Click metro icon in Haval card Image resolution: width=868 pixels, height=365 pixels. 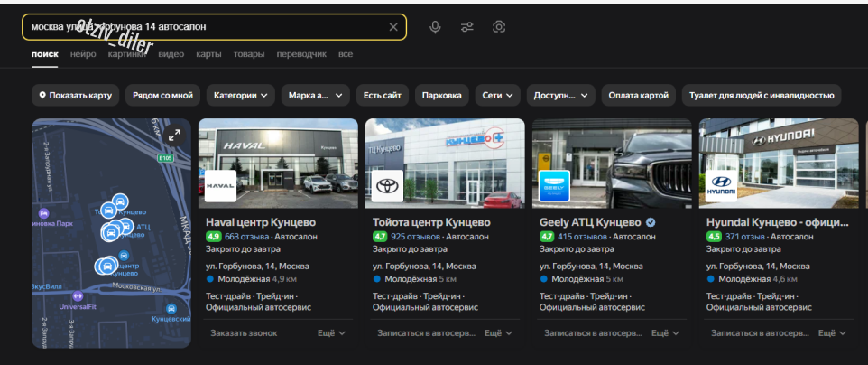tap(210, 279)
